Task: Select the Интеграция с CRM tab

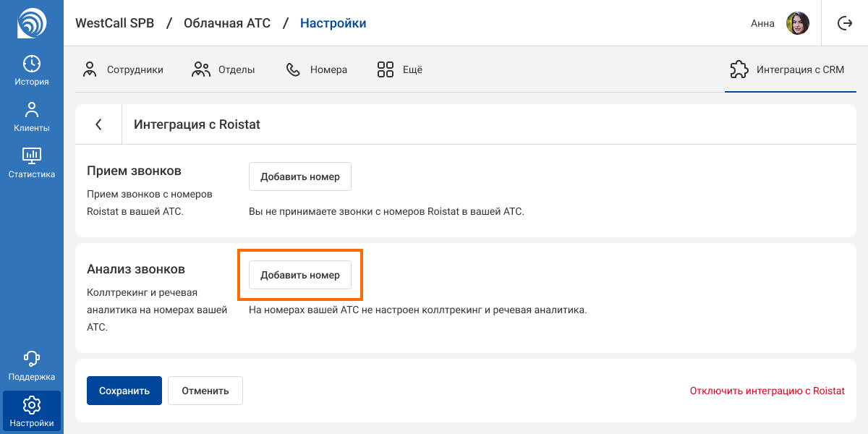Action: click(787, 70)
